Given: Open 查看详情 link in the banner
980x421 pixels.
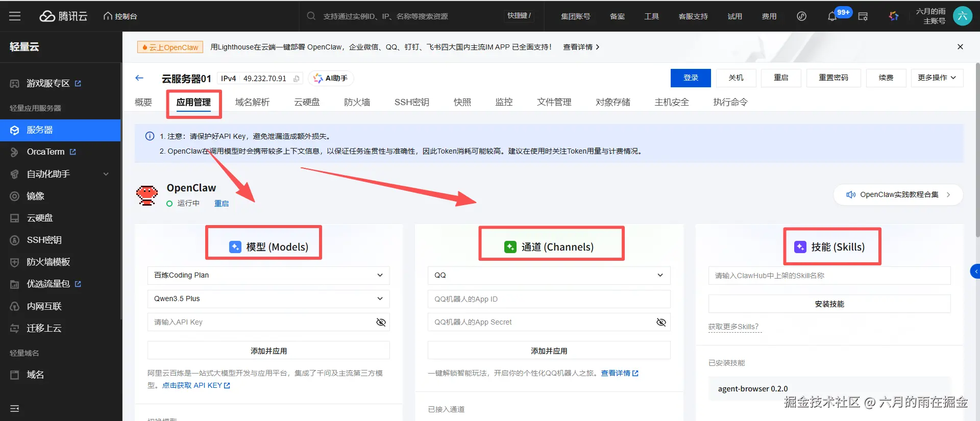Looking at the screenshot, I should [x=581, y=47].
